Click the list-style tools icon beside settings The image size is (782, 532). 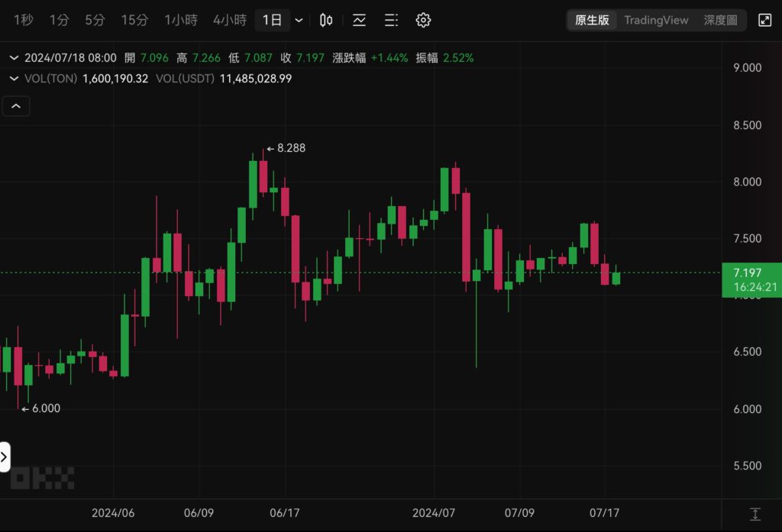[x=390, y=20]
